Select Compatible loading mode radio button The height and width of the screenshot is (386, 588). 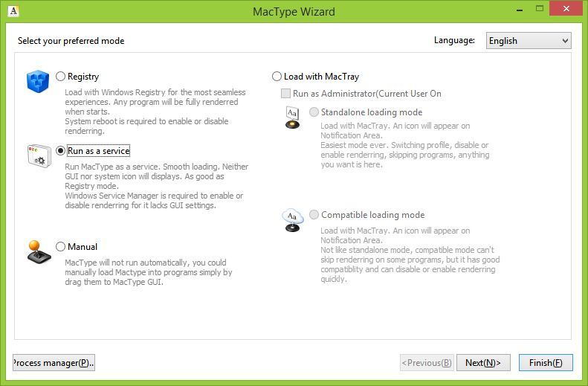click(x=314, y=215)
